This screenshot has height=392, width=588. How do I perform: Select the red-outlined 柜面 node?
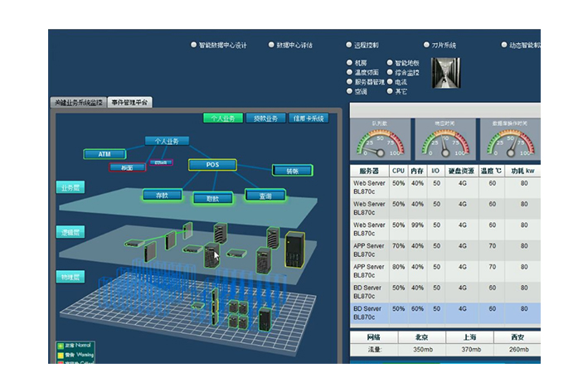click(128, 167)
